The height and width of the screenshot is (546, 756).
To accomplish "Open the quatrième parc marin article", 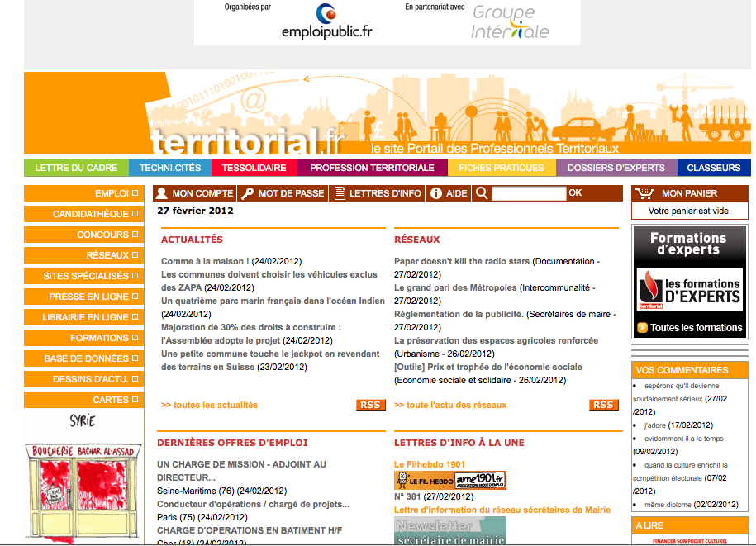I will pos(273,301).
